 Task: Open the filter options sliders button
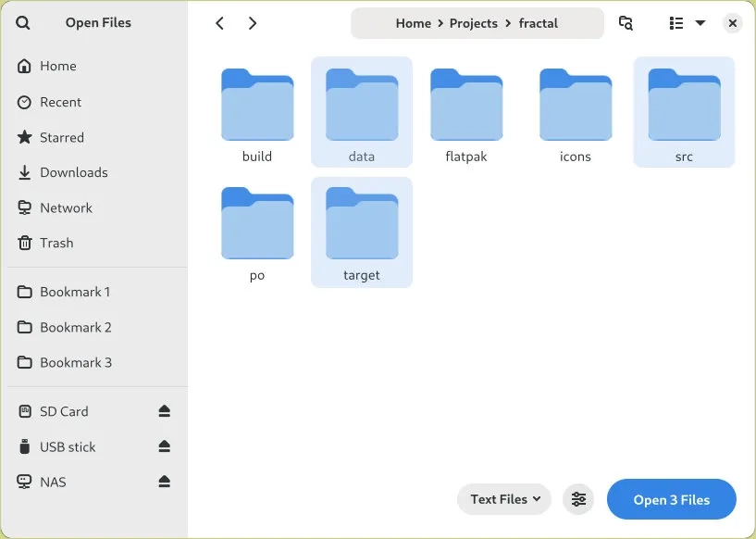[578, 499]
